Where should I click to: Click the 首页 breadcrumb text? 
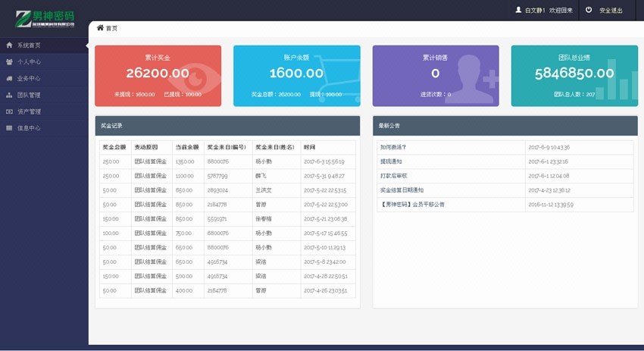[111, 28]
